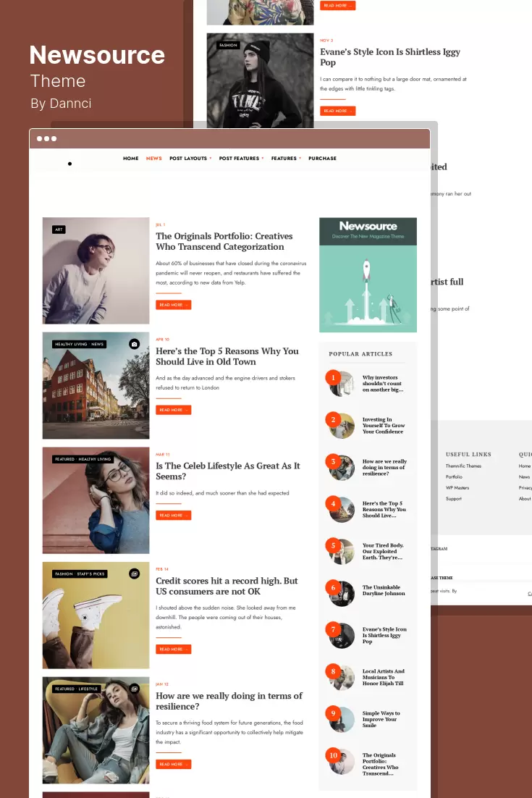Image resolution: width=532 pixels, height=798 pixels.
Task: Open popular article 3 about resilience
Action: tap(384, 467)
